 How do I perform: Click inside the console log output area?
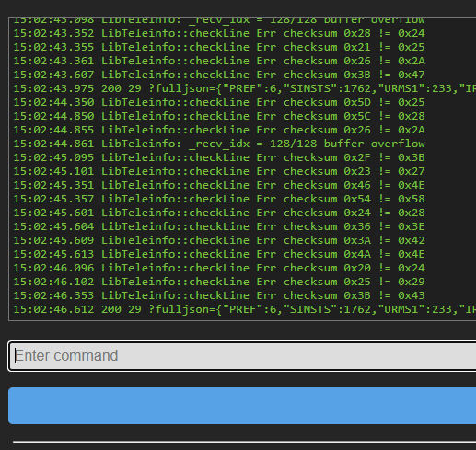[x=242, y=169]
